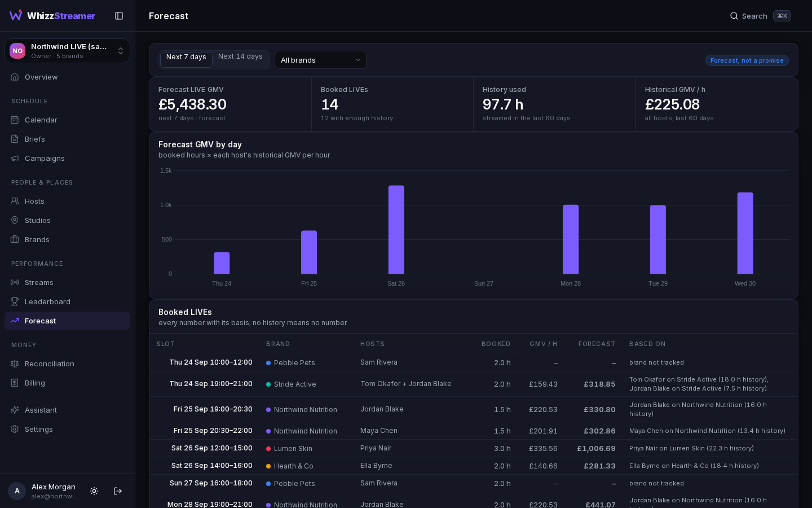Click the GMV / H column header

(x=544, y=344)
